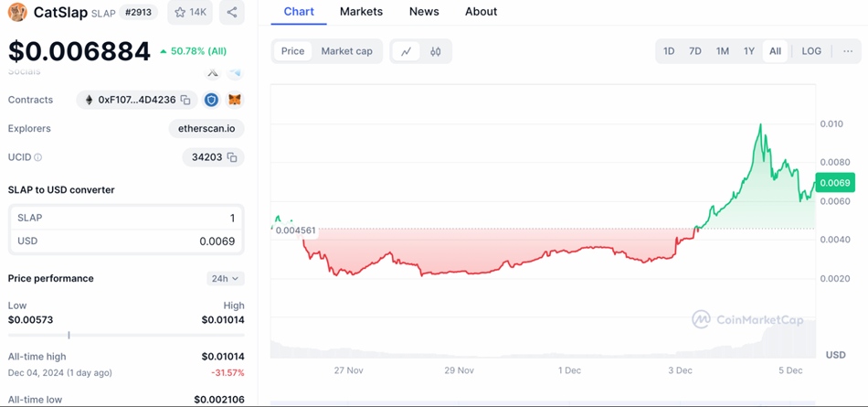Select the Market cap toggle

(x=346, y=51)
